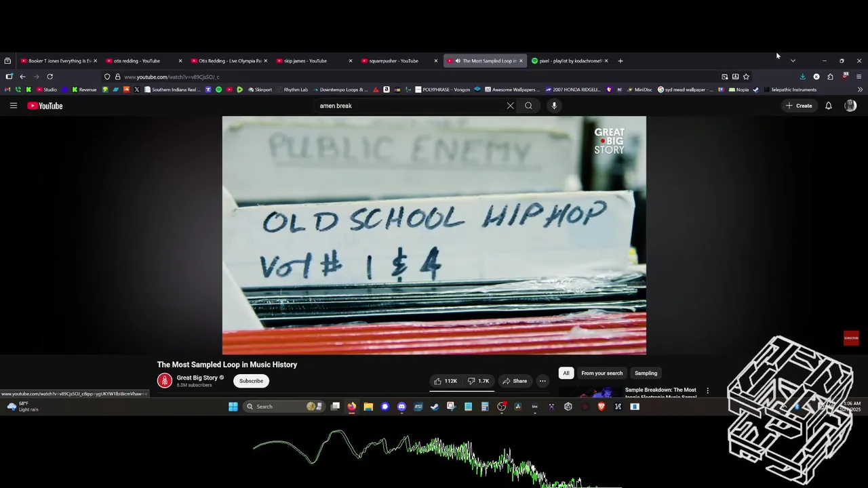868x488 pixels.
Task: Open Windows Start menu
Action: tap(233, 407)
